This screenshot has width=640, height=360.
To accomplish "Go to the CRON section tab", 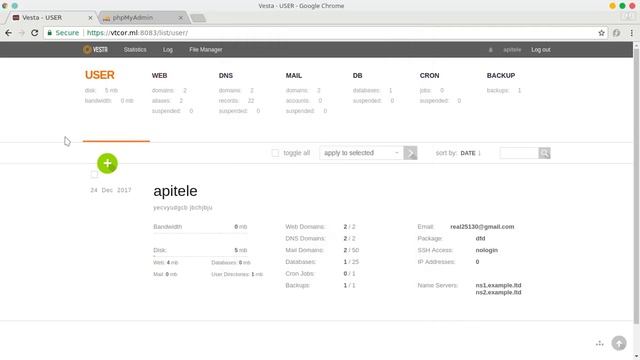I will click(429, 76).
